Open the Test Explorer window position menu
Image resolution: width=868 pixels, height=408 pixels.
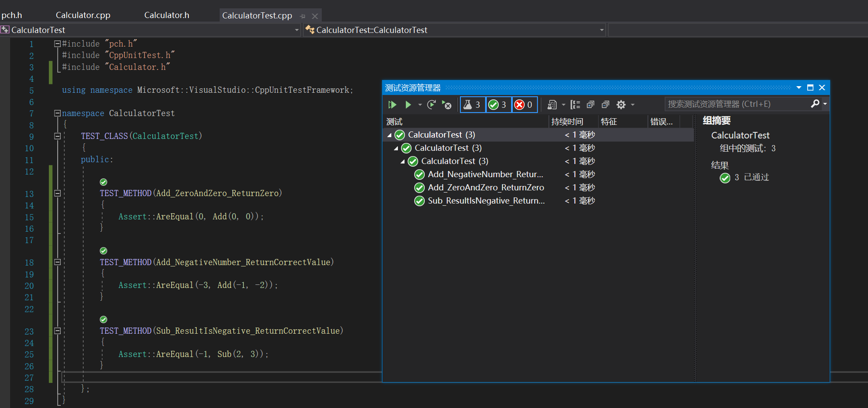[x=799, y=87]
